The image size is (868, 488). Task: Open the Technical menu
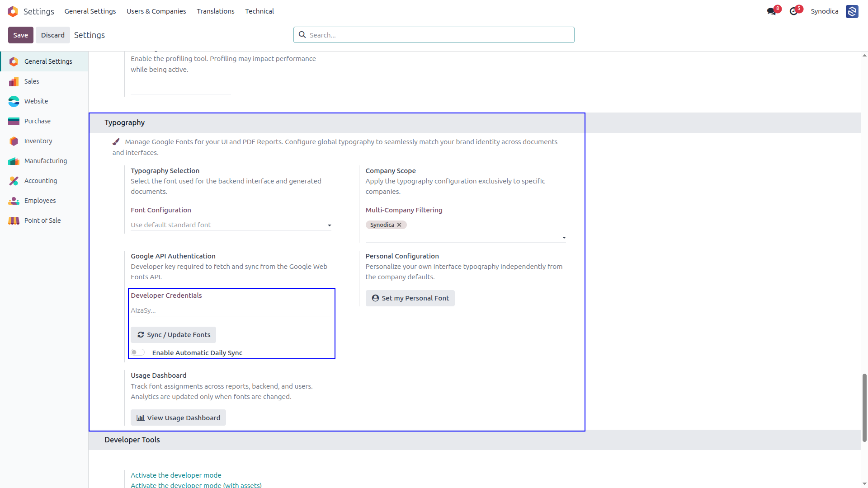click(x=259, y=11)
